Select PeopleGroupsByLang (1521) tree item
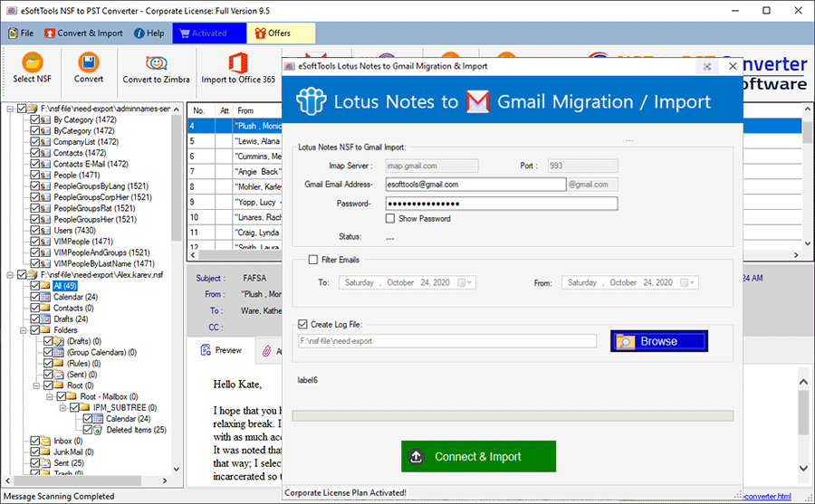This screenshot has height=504, width=815. pyautogui.click(x=101, y=186)
